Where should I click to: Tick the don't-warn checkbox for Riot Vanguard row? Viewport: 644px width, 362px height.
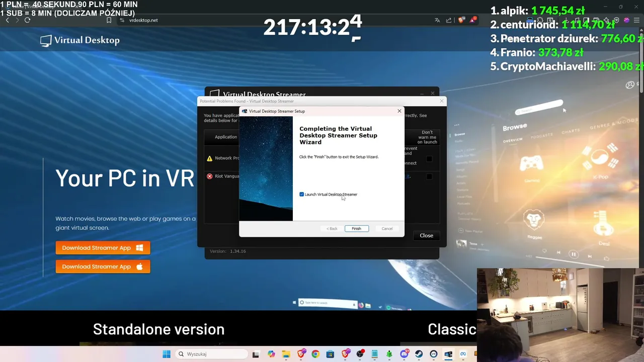(429, 176)
